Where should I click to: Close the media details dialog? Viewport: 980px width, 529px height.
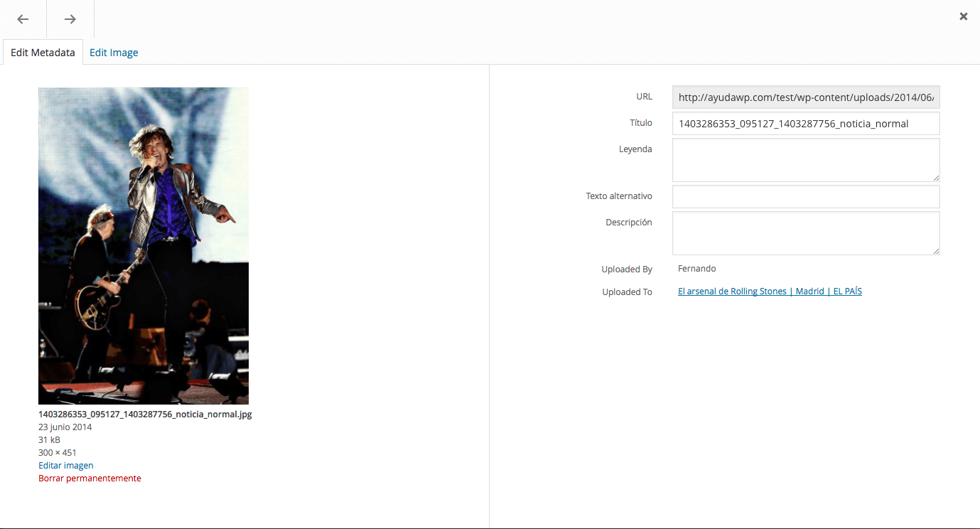(963, 16)
